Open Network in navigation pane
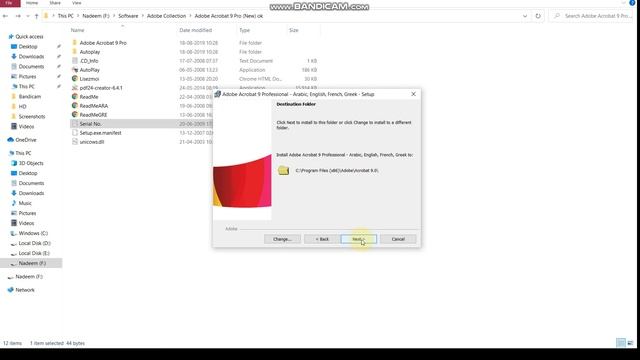This screenshot has height=360, width=640. coord(24,290)
